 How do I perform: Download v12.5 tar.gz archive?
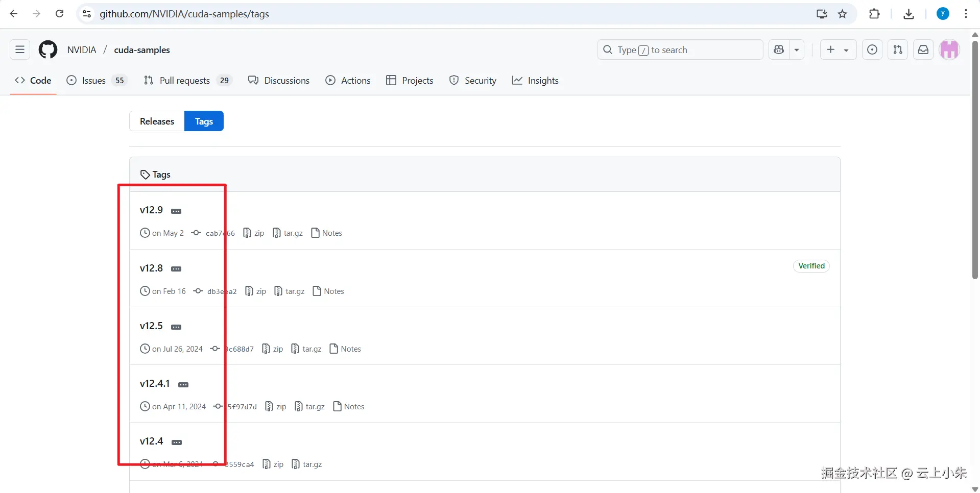(306, 349)
